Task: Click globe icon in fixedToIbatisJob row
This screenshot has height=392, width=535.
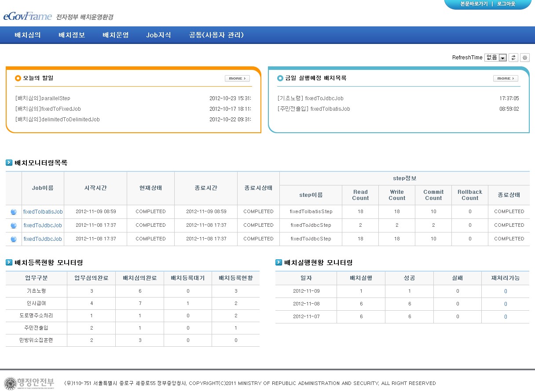Action: point(14,212)
